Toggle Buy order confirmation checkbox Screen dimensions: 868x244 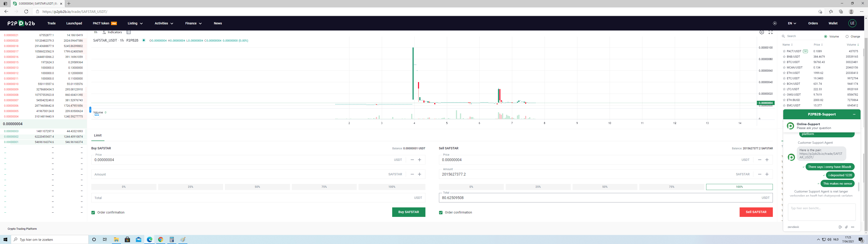pyautogui.click(x=93, y=213)
